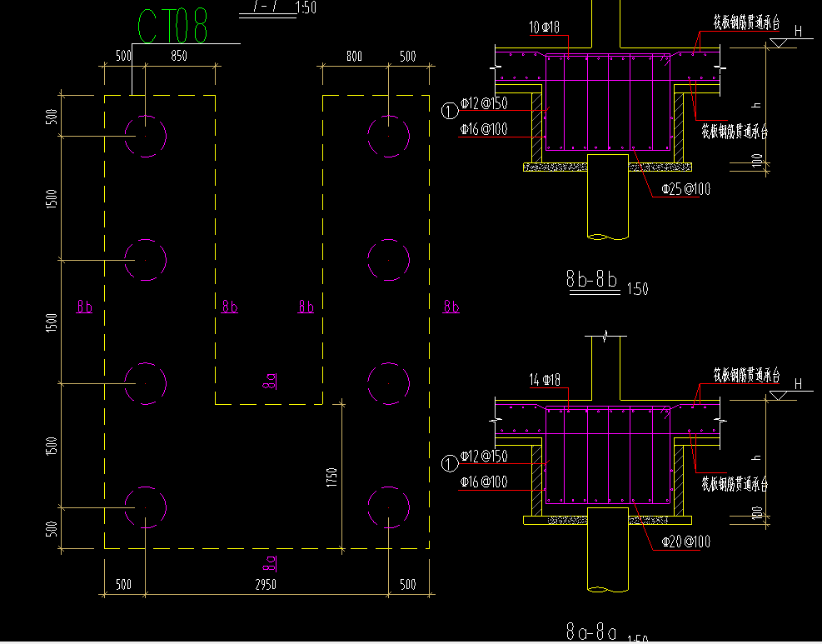
Task: Select the green CT08 title label
Action: [x=173, y=26]
